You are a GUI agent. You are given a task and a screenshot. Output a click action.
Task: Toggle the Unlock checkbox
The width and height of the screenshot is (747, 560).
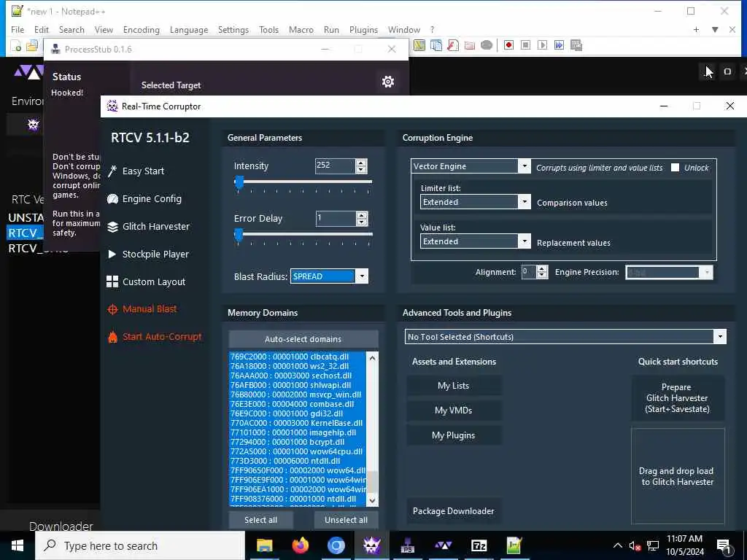(675, 168)
